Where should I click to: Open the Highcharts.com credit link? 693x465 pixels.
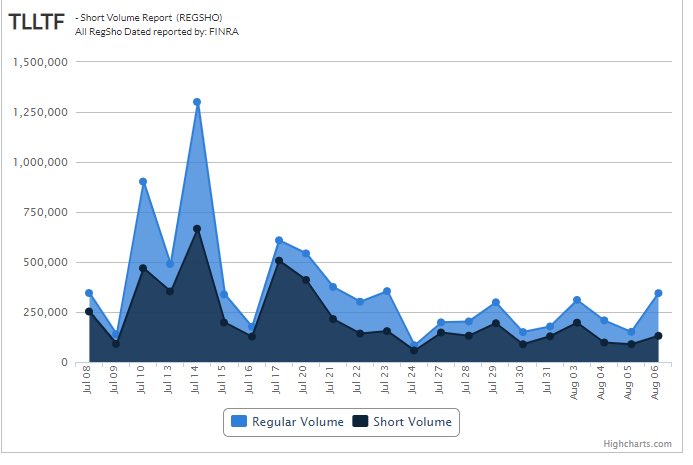pyautogui.click(x=637, y=444)
